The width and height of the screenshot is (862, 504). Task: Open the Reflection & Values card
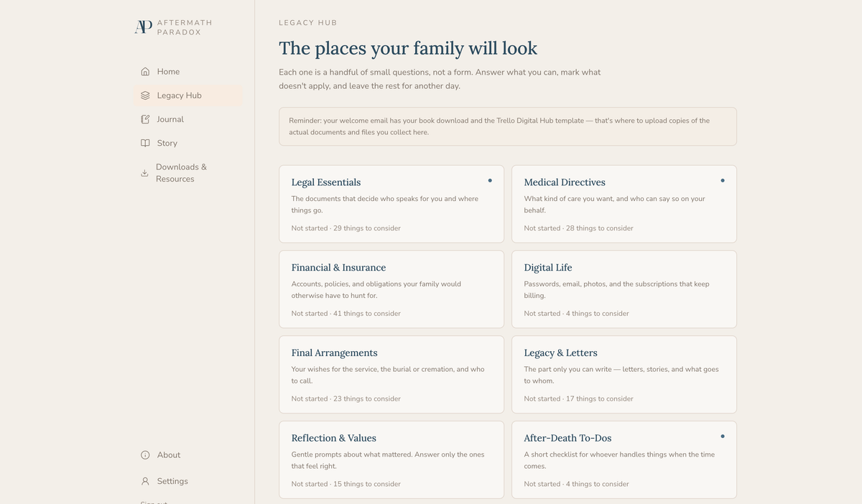[x=391, y=459]
